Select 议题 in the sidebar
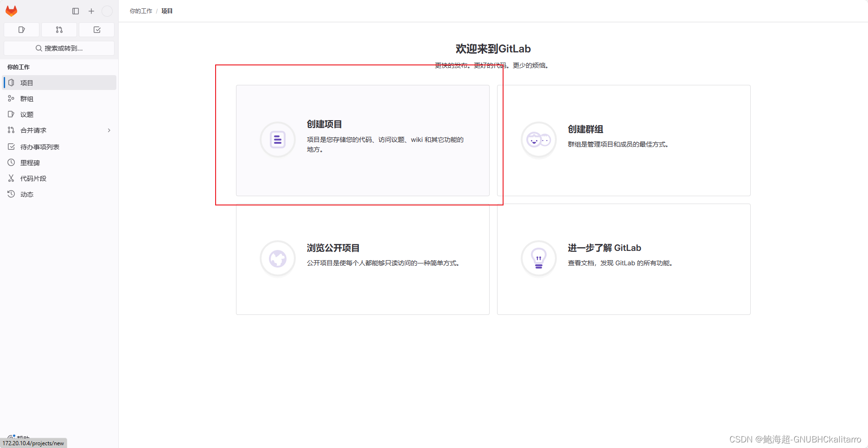This screenshot has height=448, width=868. [x=59, y=114]
